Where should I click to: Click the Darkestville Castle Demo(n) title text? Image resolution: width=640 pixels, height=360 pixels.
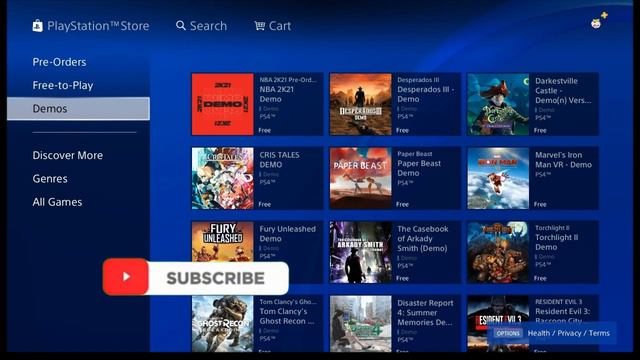tap(563, 91)
